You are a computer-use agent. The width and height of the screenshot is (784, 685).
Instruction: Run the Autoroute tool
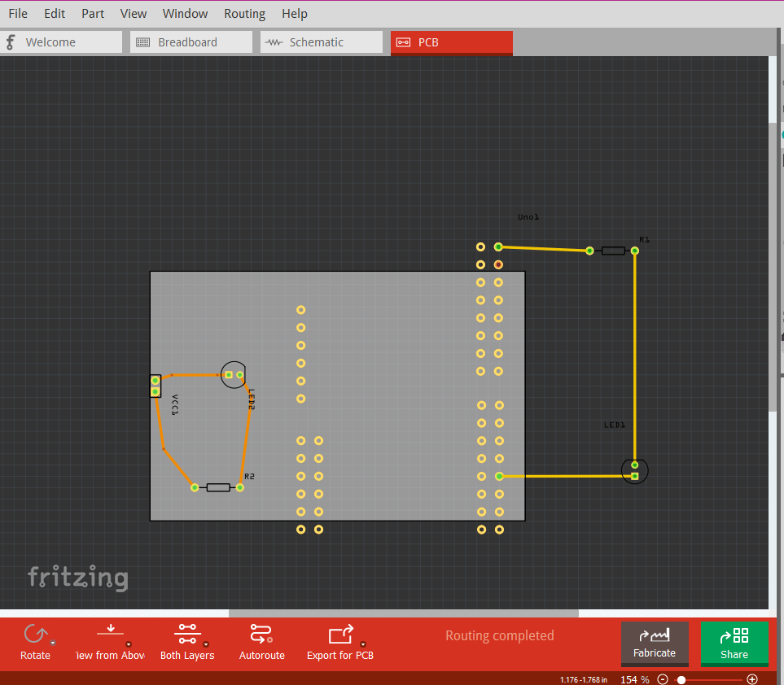pyautogui.click(x=261, y=635)
